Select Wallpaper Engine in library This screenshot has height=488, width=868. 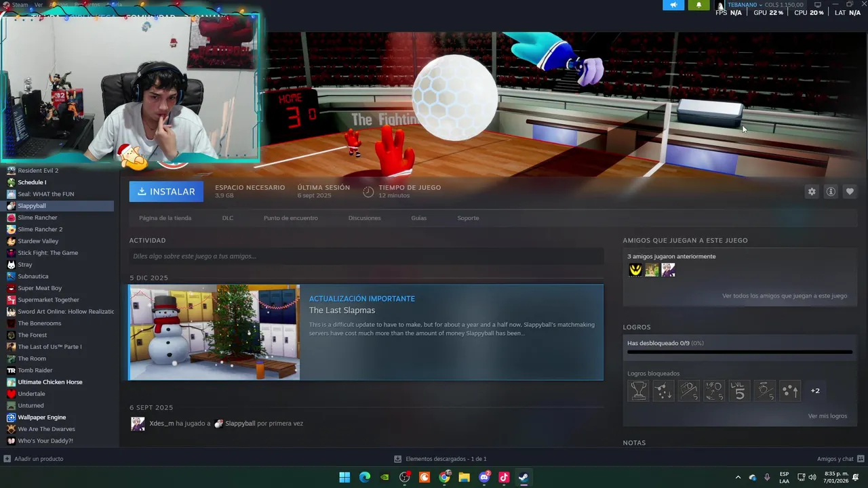(42, 418)
